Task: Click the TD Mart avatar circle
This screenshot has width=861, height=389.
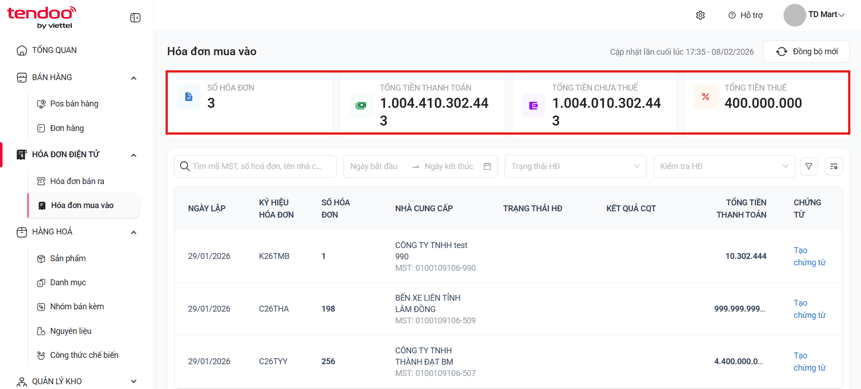Action: tap(794, 15)
